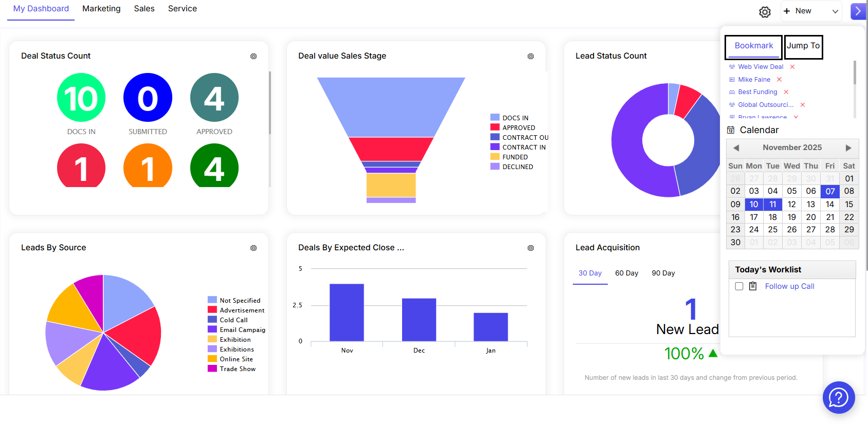
Task: Open settings gear icon in top bar
Action: [765, 12]
